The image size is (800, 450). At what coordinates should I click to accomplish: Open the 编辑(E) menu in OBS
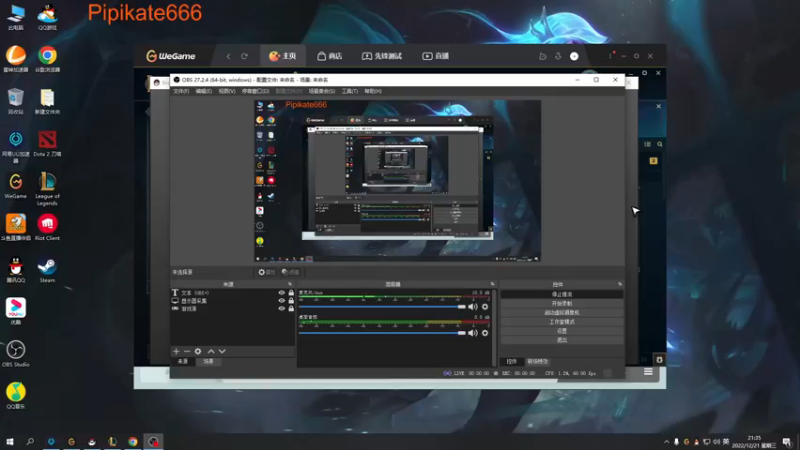click(204, 91)
